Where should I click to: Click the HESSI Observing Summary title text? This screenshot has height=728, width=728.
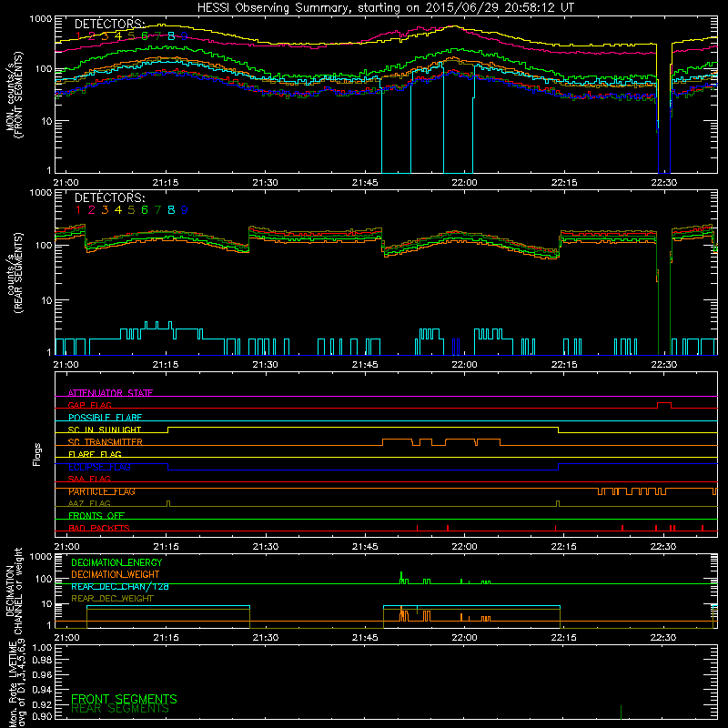(x=385, y=8)
